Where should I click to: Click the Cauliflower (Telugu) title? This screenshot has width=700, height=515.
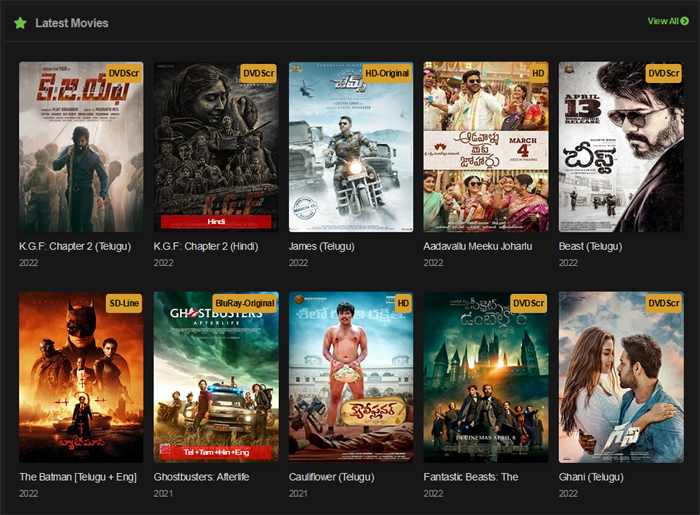[331, 477]
